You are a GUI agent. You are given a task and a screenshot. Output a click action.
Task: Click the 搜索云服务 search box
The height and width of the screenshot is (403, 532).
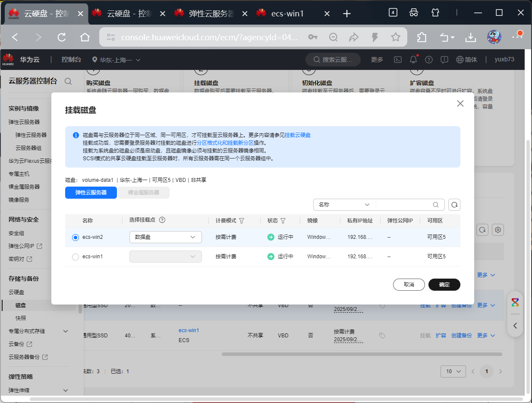click(333, 60)
